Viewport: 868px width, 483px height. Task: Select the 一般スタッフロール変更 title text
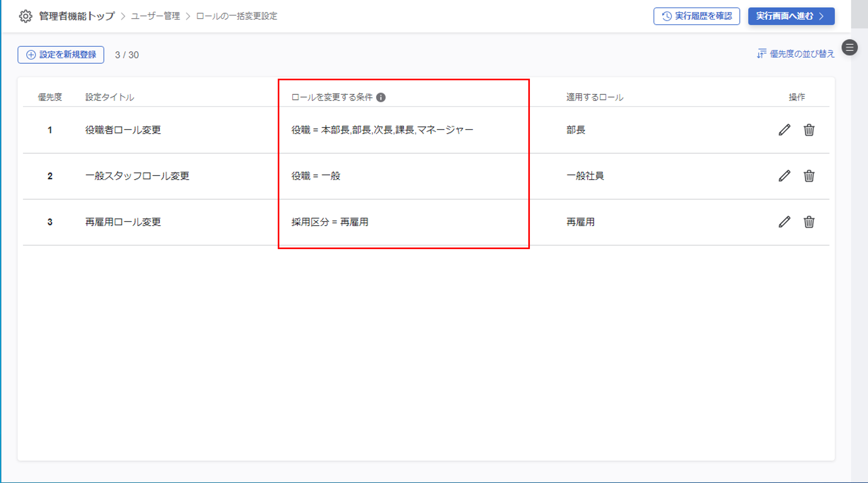click(x=137, y=176)
